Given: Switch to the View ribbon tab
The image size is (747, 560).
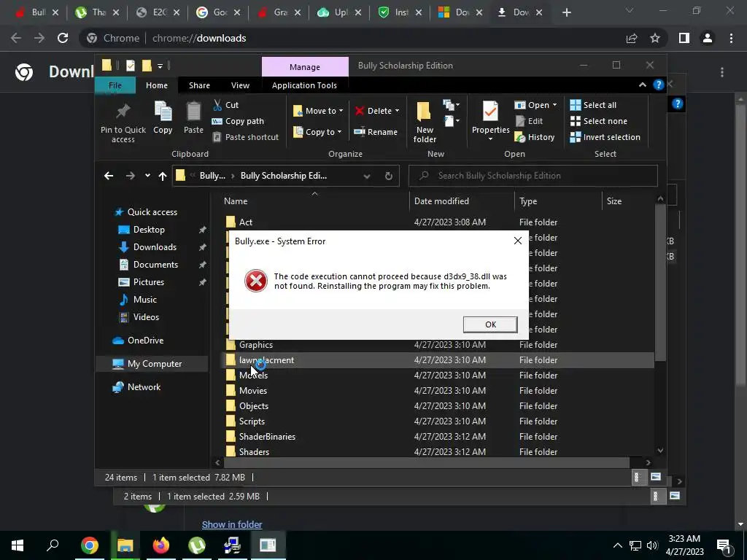Looking at the screenshot, I should 240,85.
